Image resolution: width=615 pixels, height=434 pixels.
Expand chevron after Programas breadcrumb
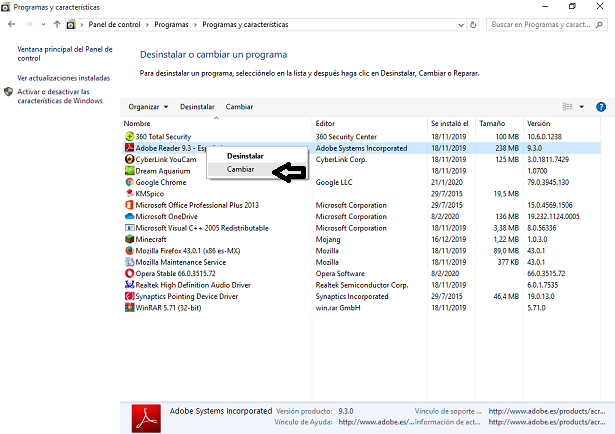tap(195, 25)
